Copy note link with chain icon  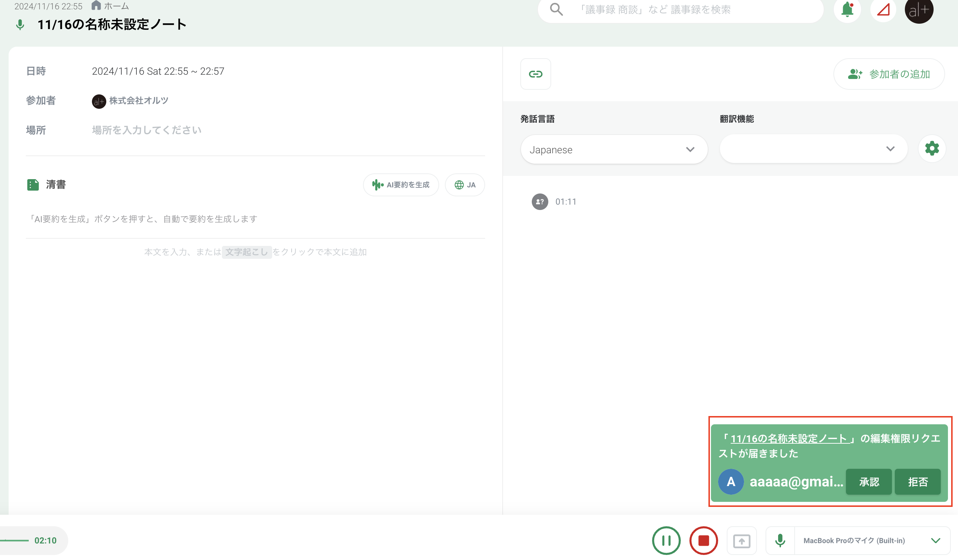click(x=535, y=74)
